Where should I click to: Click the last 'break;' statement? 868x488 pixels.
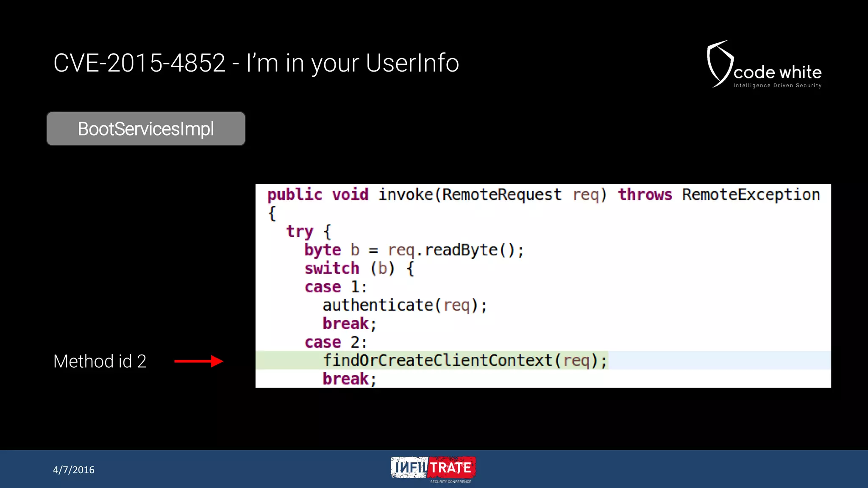tap(349, 379)
